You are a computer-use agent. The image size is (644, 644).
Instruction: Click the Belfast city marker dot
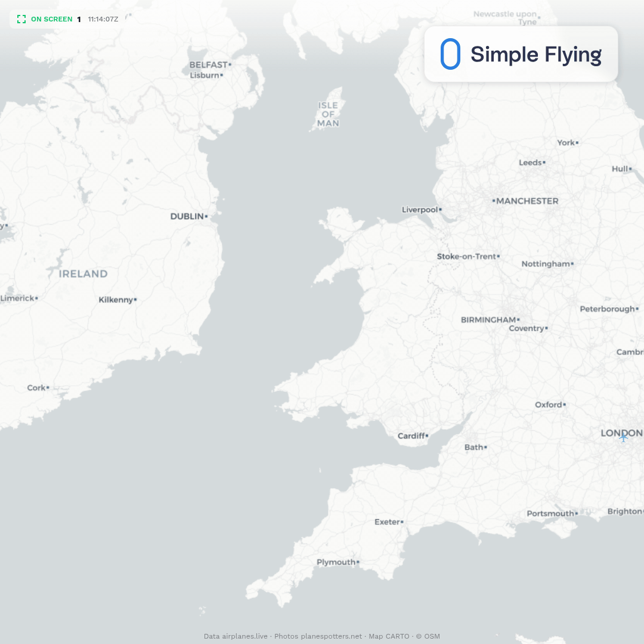tap(230, 64)
